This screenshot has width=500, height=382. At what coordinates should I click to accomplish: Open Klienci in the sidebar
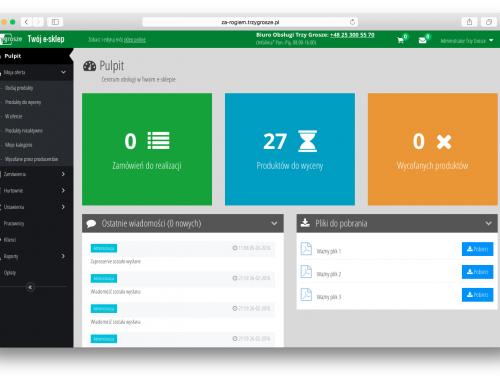[10, 240]
